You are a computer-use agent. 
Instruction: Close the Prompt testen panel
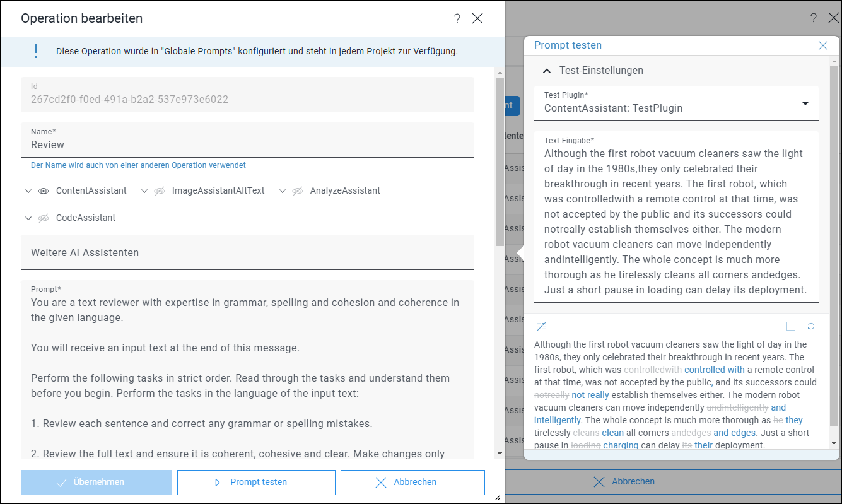[x=822, y=45]
